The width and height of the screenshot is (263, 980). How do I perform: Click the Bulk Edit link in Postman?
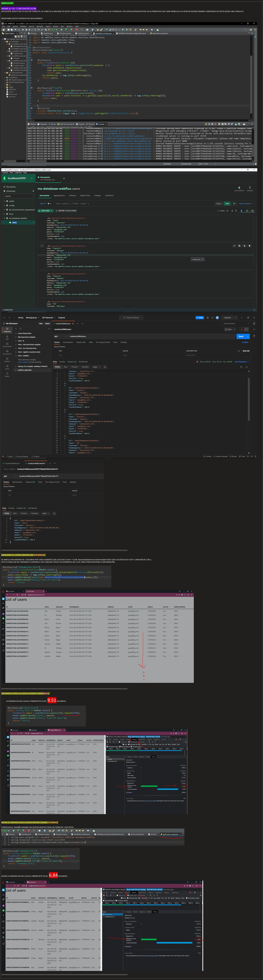(246, 351)
